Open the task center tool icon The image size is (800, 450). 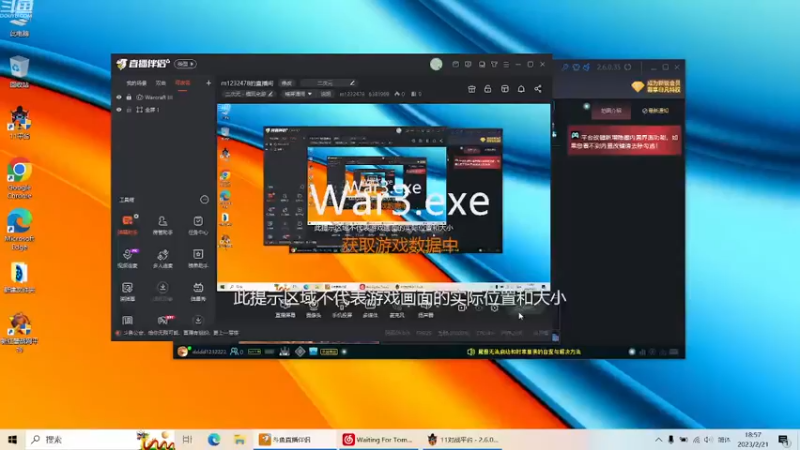click(198, 224)
